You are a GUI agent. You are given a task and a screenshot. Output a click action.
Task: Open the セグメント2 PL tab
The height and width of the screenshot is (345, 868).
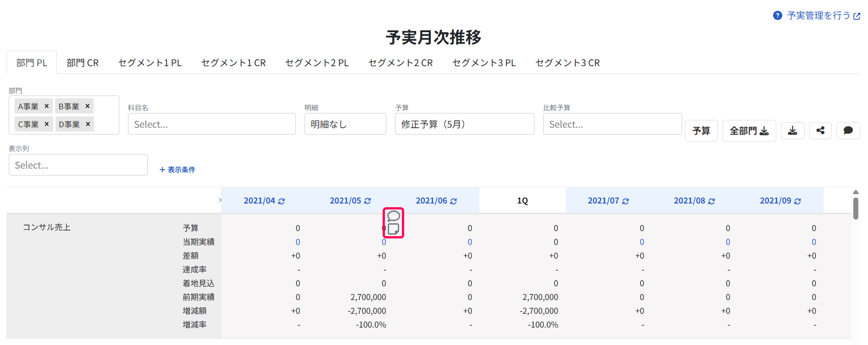point(317,63)
